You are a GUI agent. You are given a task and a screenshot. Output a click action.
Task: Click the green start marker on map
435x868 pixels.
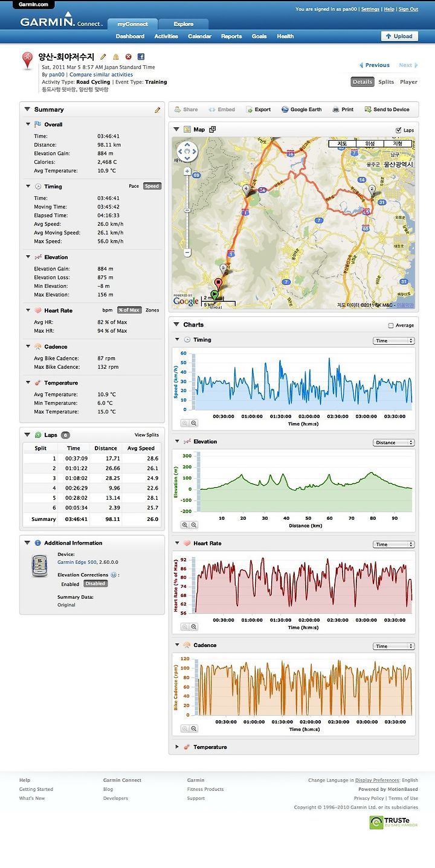click(214, 296)
